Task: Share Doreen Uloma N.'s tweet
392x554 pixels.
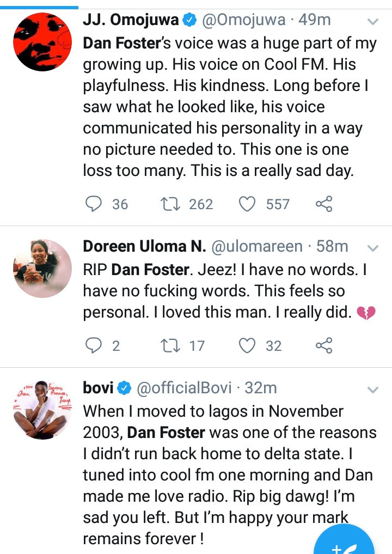Action: pos(324,345)
